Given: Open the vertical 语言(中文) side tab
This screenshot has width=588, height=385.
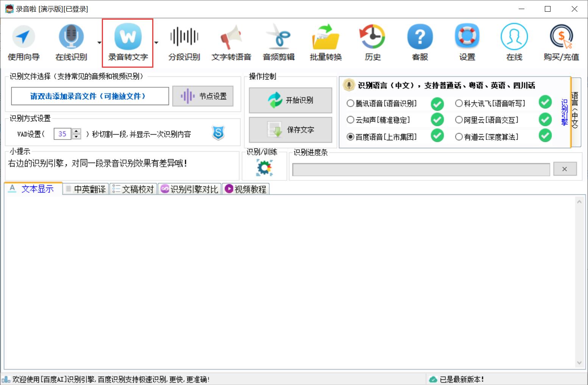Looking at the screenshot, I should coord(575,112).
